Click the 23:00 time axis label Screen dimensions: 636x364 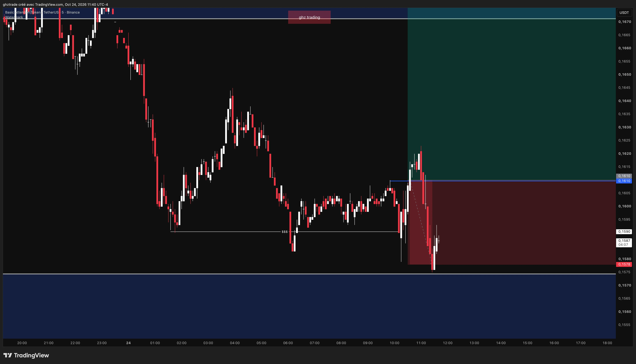tap(102, 343)
